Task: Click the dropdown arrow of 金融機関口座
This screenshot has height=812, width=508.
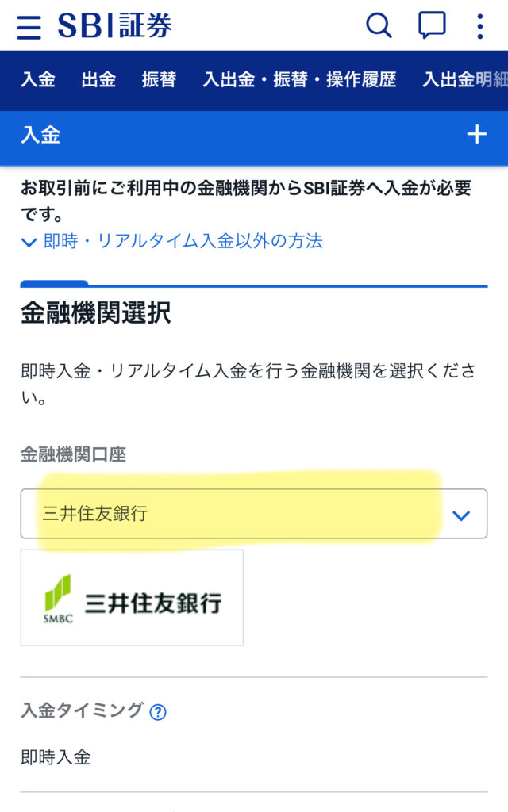Action: click(460, 515)
